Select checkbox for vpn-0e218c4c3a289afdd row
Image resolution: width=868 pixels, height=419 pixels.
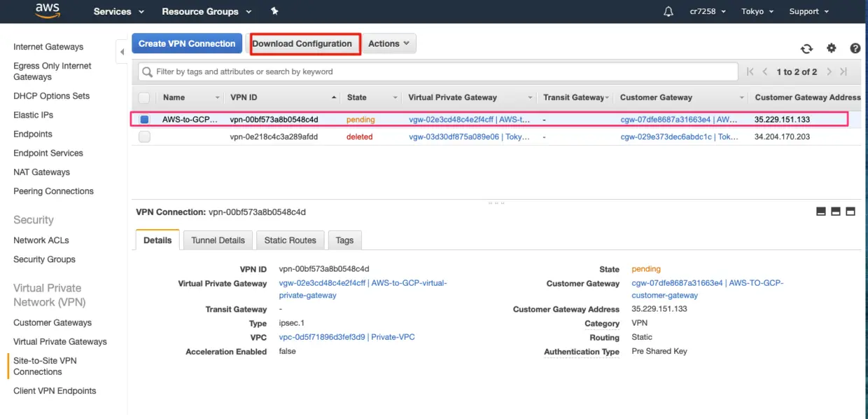click(144, 137)
